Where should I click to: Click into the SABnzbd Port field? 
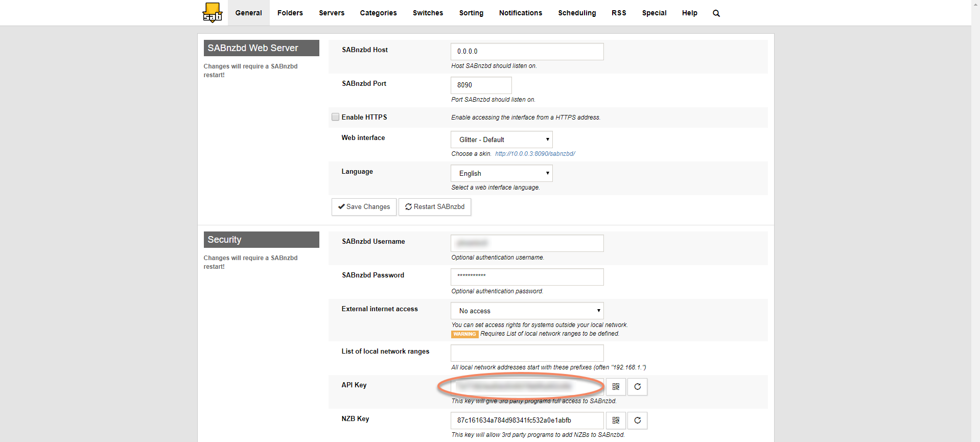481,85
